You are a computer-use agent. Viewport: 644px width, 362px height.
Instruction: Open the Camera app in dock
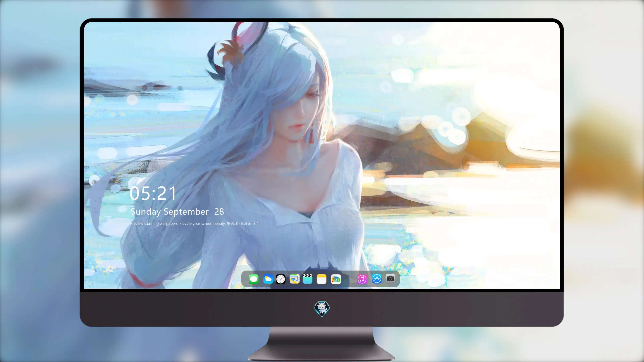[390, 279]
